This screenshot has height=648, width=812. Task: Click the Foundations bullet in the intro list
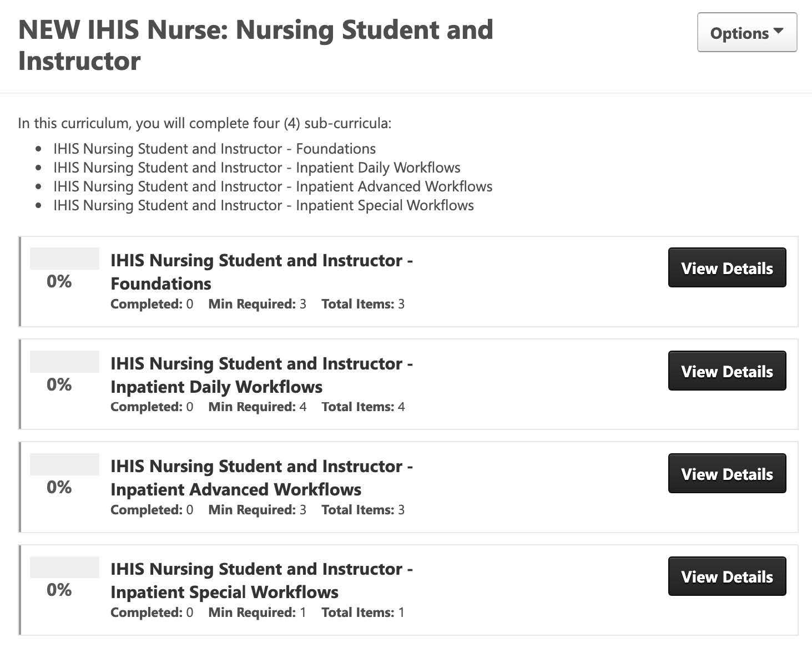tap(214, 149)
